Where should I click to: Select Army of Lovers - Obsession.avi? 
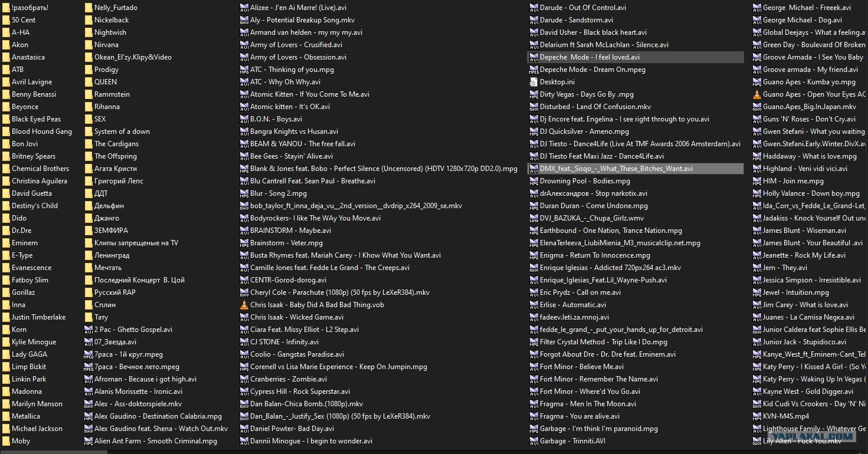pos(298,57)
